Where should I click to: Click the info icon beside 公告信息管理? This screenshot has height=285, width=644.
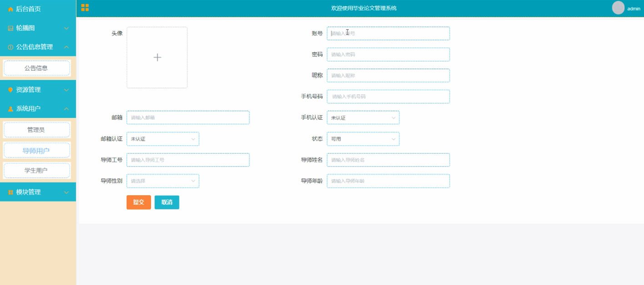tap(10, 47)
